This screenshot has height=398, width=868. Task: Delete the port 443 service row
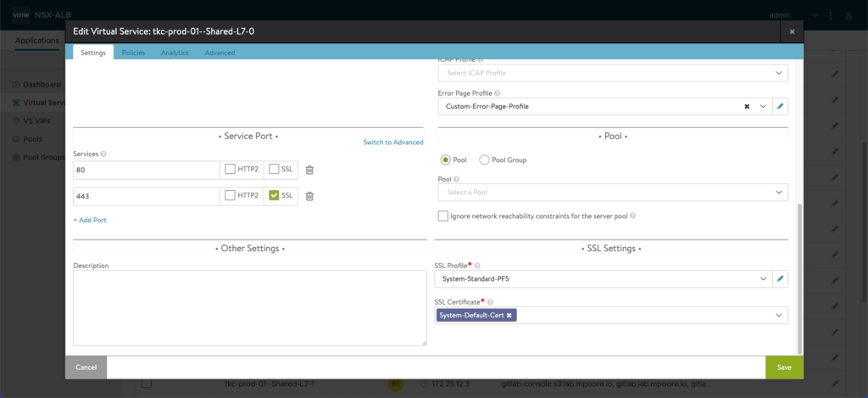pyautogui.click(x=309, y=196)
